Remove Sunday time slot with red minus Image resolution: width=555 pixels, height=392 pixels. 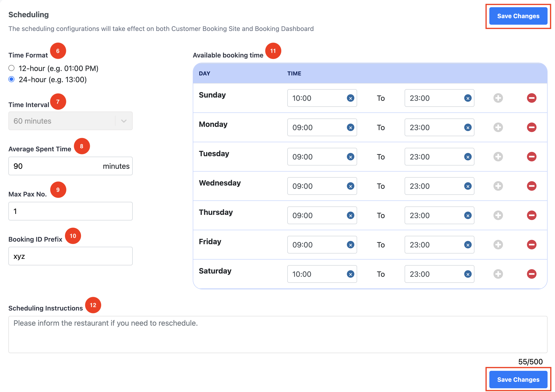tap(531, 98)
